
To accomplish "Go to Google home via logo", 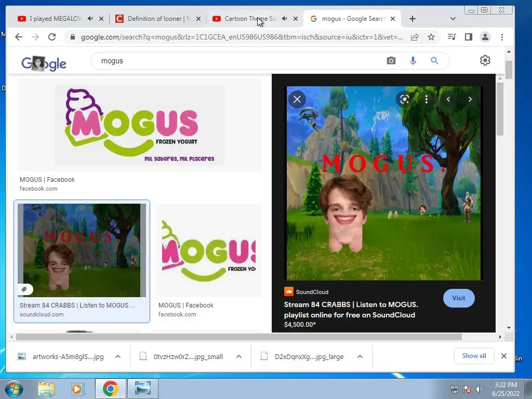I will pos(44,63).
